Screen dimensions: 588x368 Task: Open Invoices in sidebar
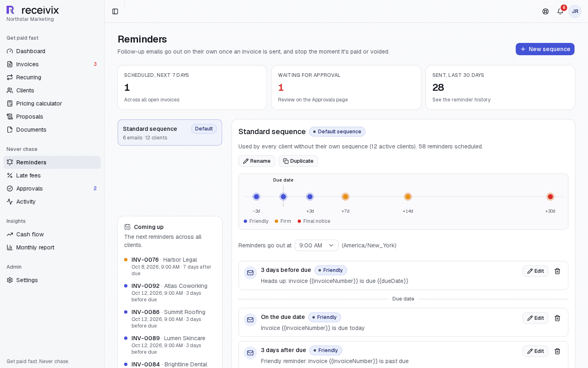52,64
